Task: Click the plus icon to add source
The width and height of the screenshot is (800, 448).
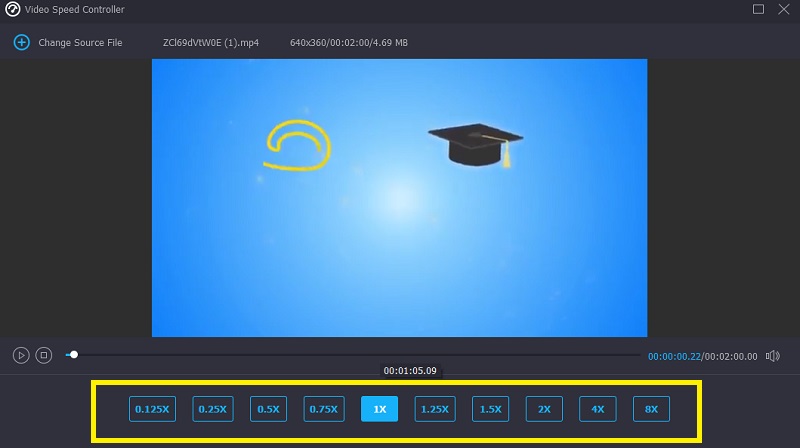Action: [21, 43]
